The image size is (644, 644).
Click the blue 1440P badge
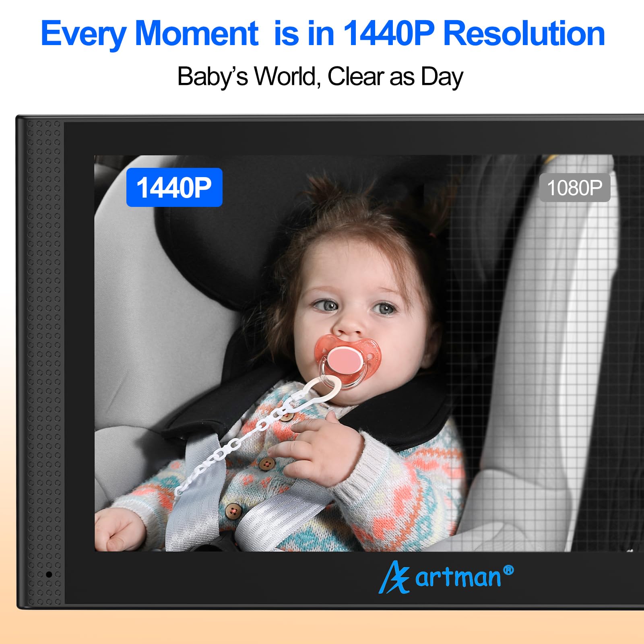click(x=174, y=187)
